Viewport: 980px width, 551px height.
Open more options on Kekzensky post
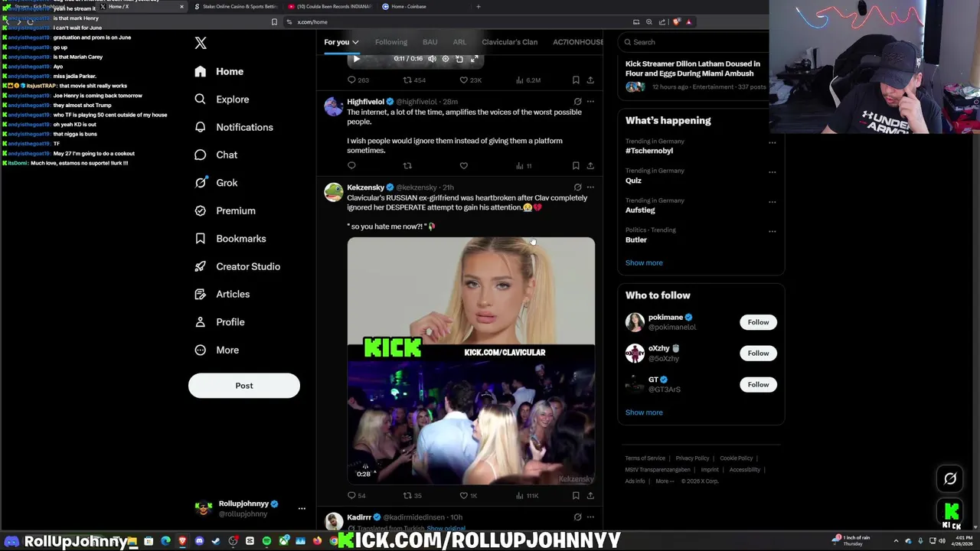point(590,187)
